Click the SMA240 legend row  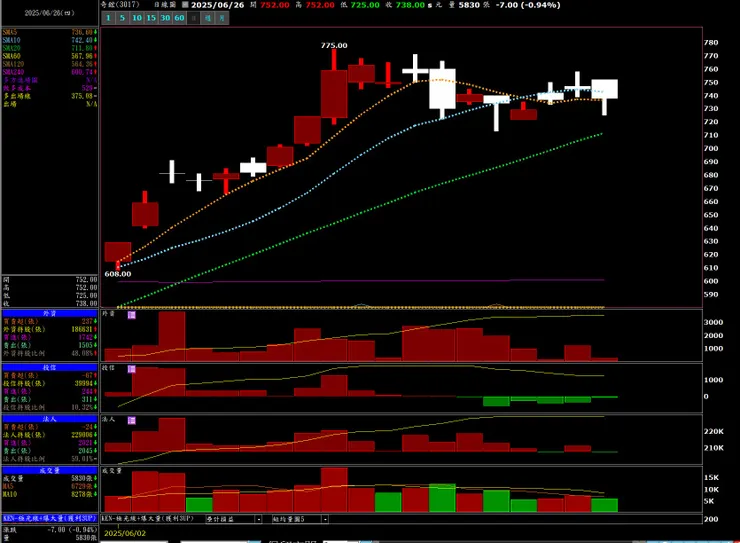pos(50,72)
